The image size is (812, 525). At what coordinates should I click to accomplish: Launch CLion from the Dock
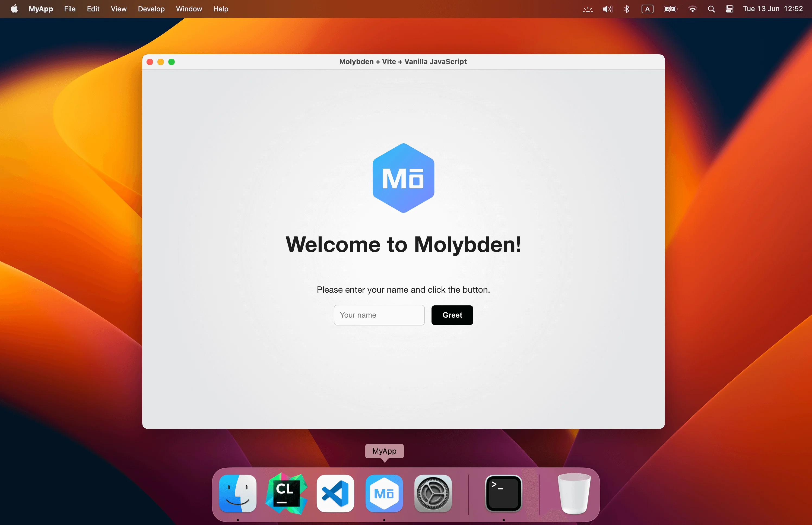(x=286, y=494)
